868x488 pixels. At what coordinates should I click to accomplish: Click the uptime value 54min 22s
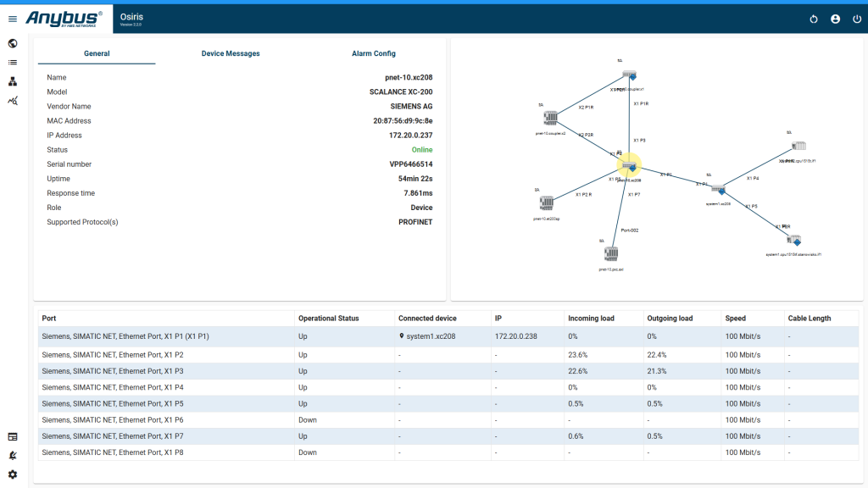point(415,179)
